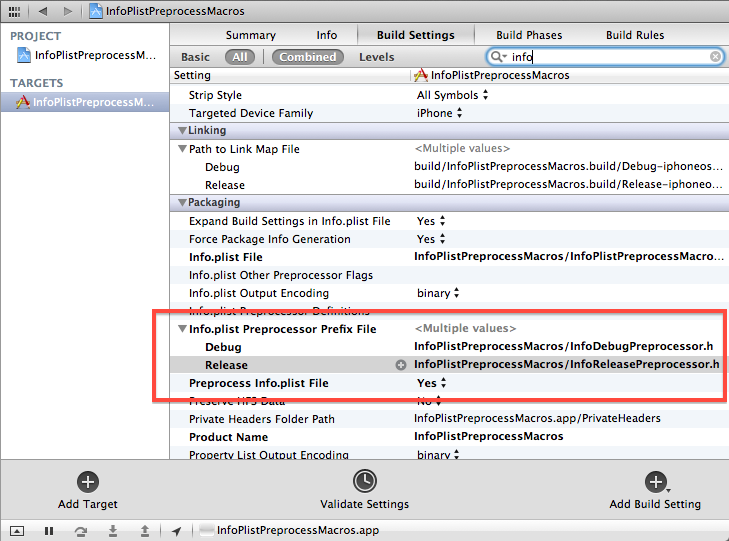Click the target icon in the column header
Image resolution: width=729 pixels, height=541 pixels.
tap(420, 75)
